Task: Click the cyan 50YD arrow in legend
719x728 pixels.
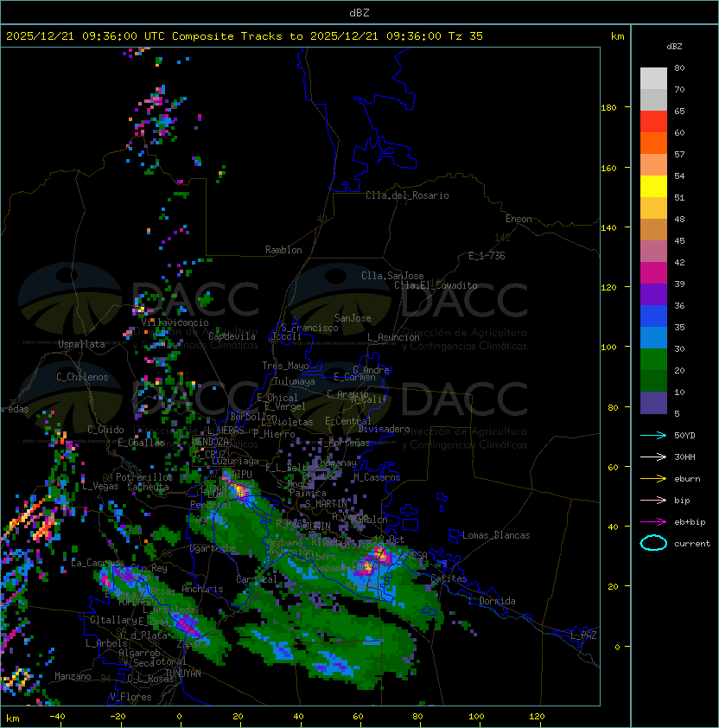Action: pos(653,435)
